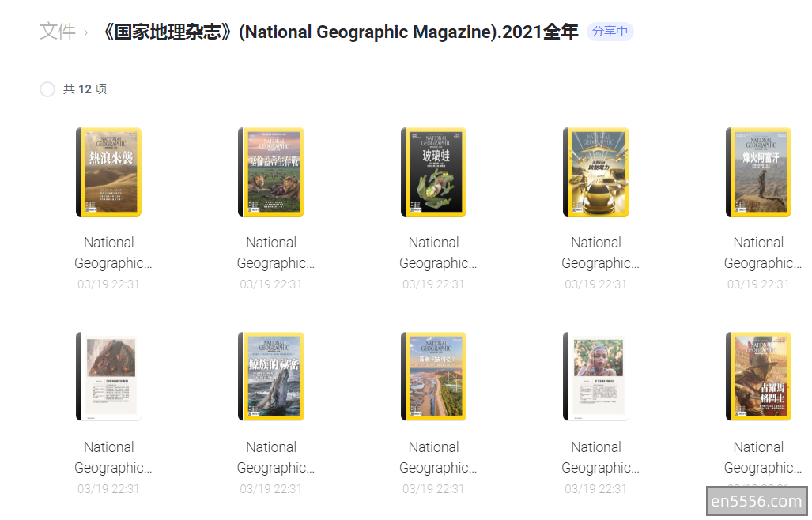Click the folder title 国家地理杂志 2021全年
The image size is (812, 520).
pos(341,32)
